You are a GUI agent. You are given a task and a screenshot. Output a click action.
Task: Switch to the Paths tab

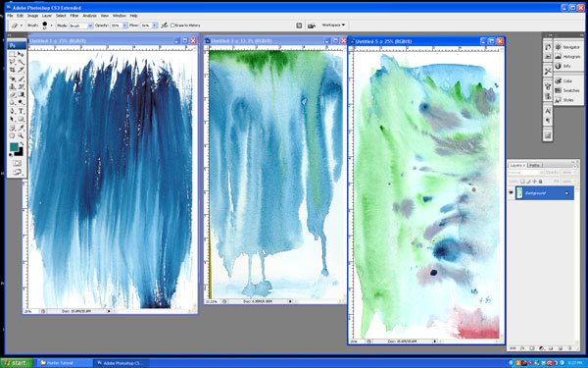pyautogui.click(x=535, y=165)
